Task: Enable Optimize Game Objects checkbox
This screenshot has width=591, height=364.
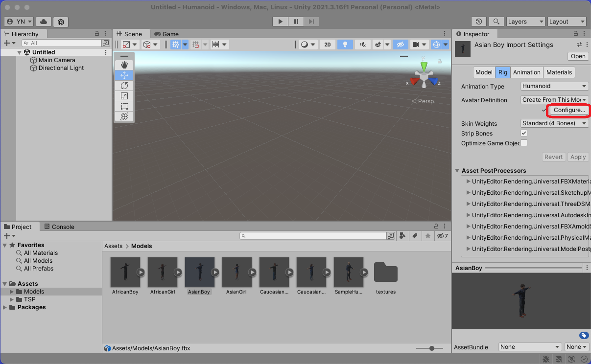Action: 524,143
